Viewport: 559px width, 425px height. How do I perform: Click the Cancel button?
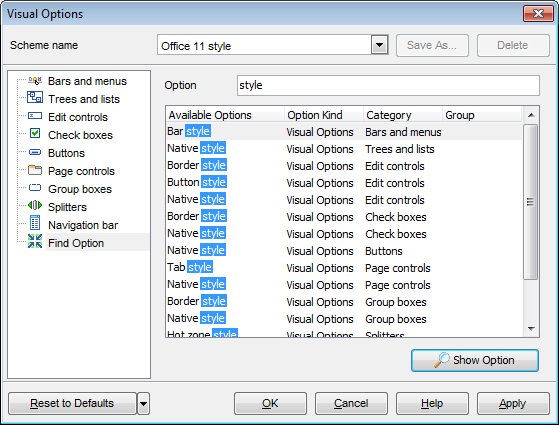[351, 404]
